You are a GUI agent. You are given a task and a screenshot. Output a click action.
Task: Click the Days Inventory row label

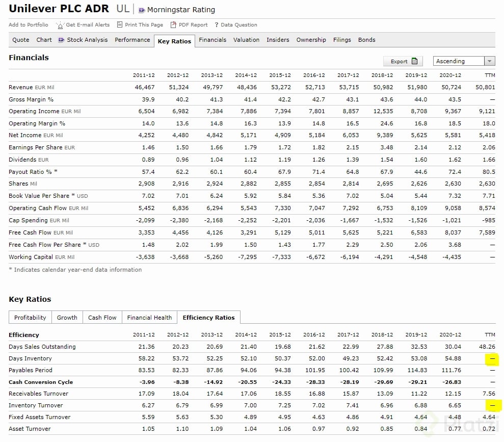(x=30, y=358)
